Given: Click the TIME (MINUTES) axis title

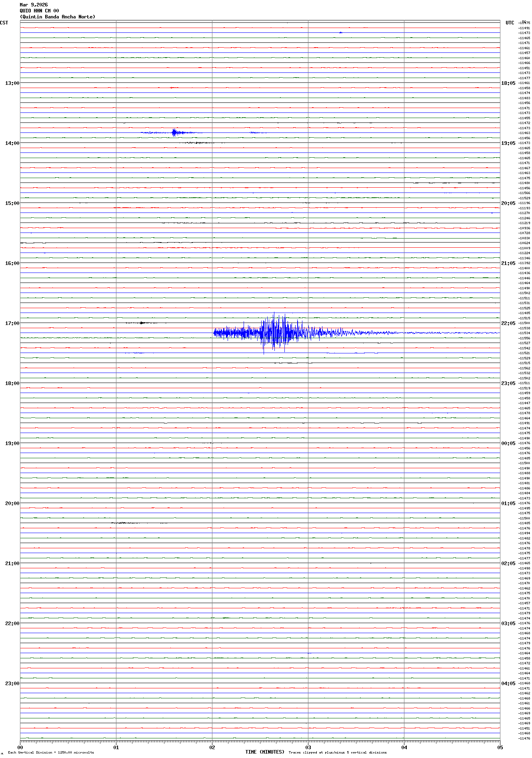Looking at the screenshot, I should (264, 752).
